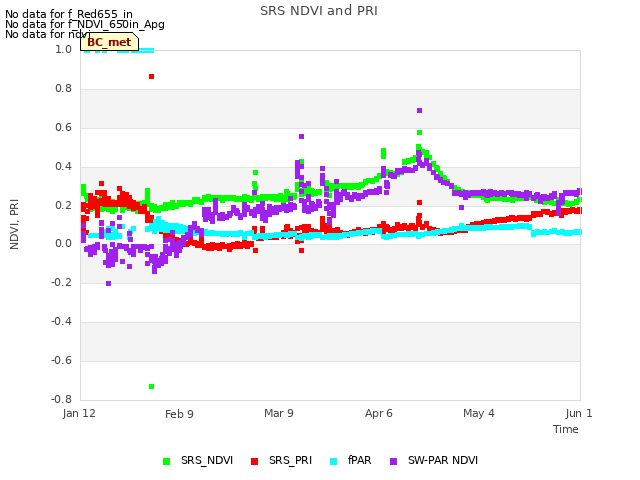Viewport: 640px width, 480px height.
Task: Click the green SRS_NDVI point near 0.58
Action: pos(419,132)
